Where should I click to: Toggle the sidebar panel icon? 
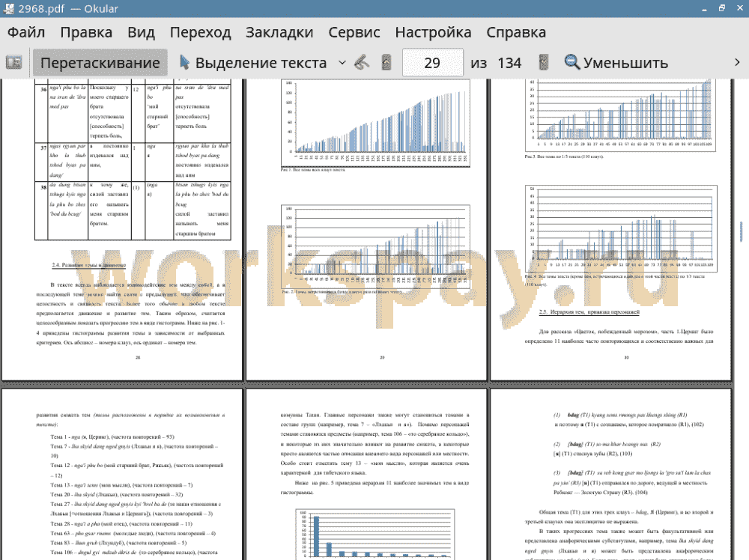[x=13, y=63]
